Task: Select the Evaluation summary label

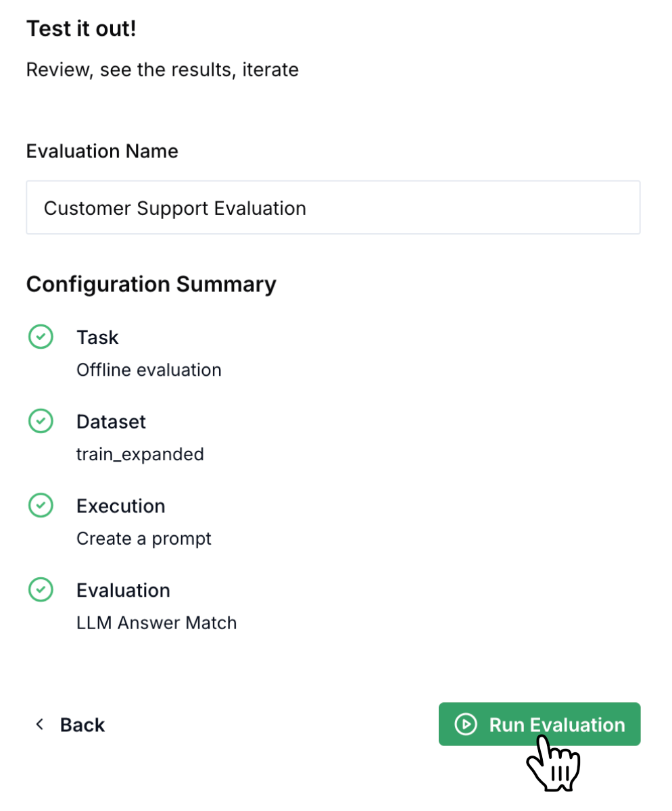Action: point(123,590)
